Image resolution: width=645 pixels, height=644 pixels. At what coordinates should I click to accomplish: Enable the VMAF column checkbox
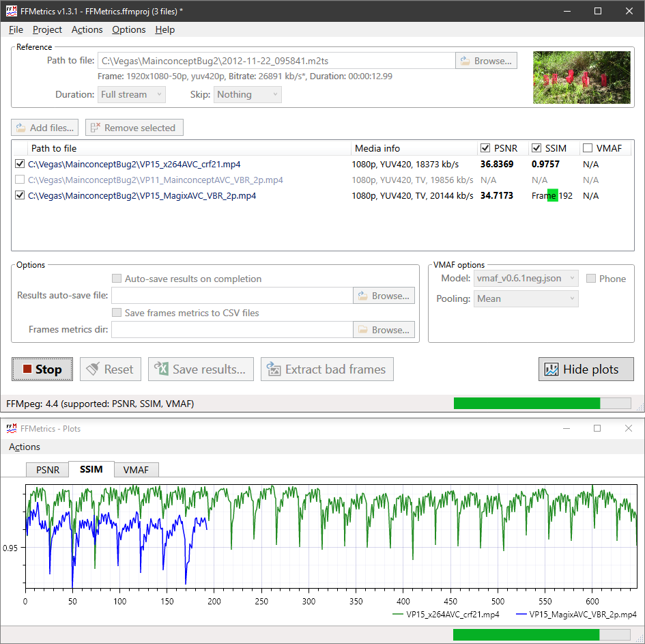point(588,148)
